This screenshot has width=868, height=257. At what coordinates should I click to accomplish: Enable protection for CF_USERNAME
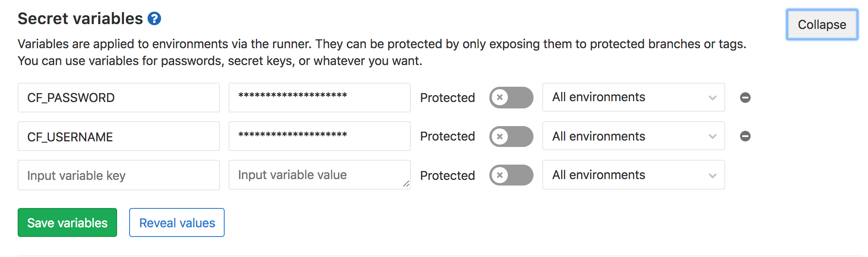click(511, 136)
